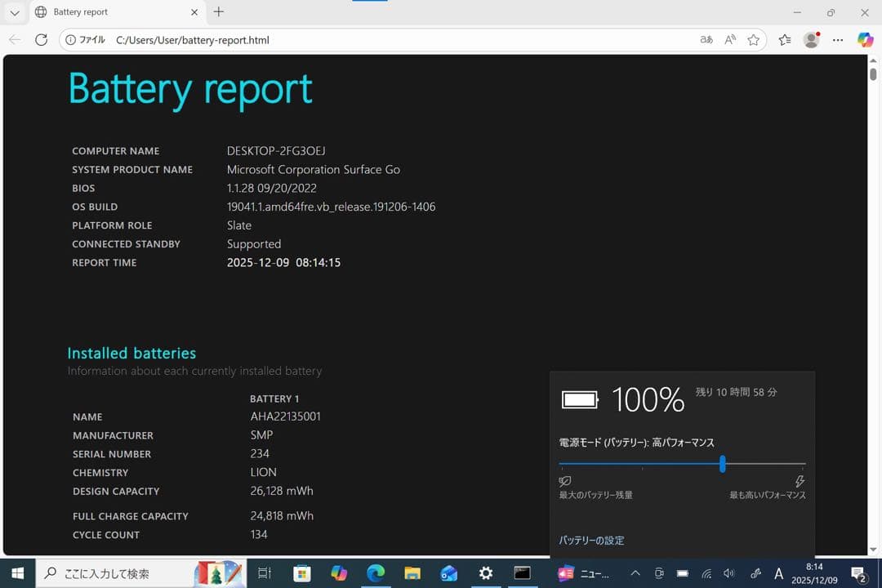This screenshot has height=588, width=882.
Task: Open the clock showing 8:14 2025/12/09
Action: [814, 573]
